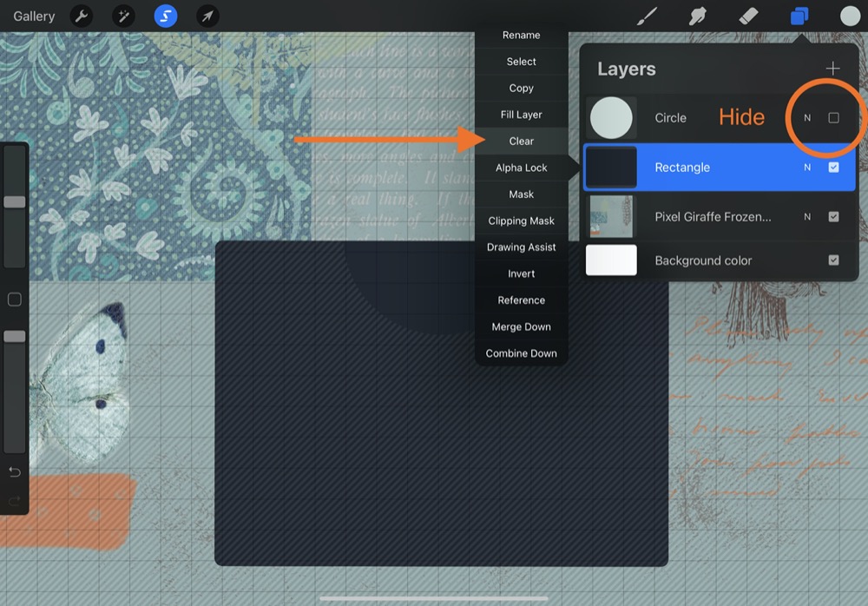The image size is (868, 606).
Task: Open blend mode N for Rectangle layer
Action: (807, 168)
